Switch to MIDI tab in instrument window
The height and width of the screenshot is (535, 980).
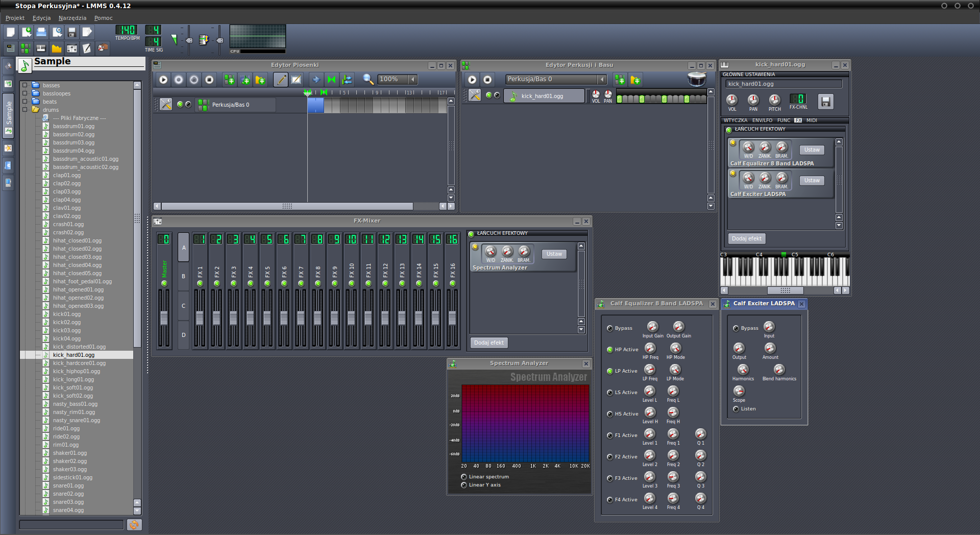[812, 120]
